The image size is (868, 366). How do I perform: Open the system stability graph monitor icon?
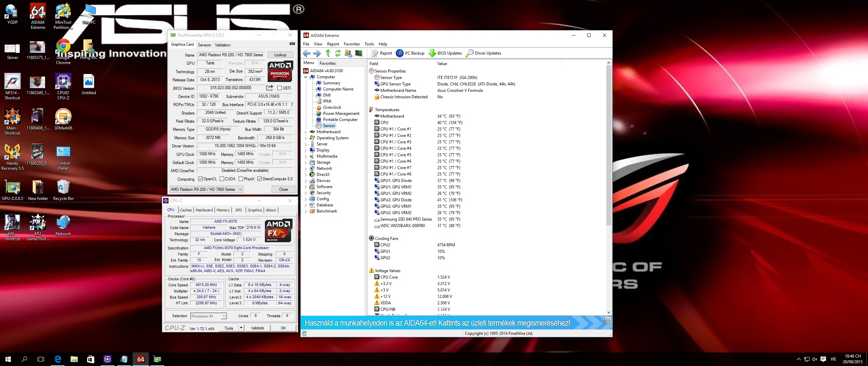[x=358, y=53]
